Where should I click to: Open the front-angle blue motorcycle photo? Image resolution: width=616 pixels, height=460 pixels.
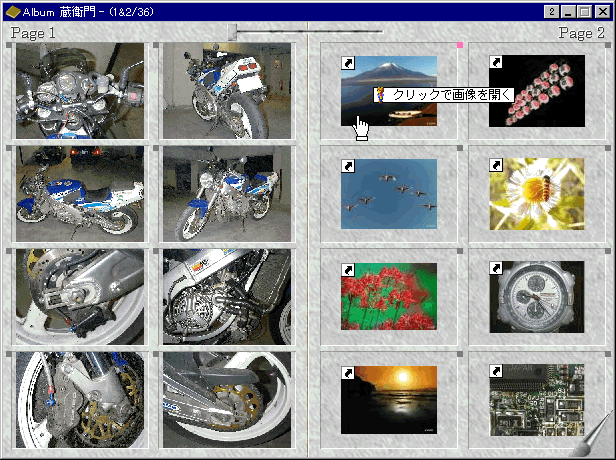click(227, 194)
